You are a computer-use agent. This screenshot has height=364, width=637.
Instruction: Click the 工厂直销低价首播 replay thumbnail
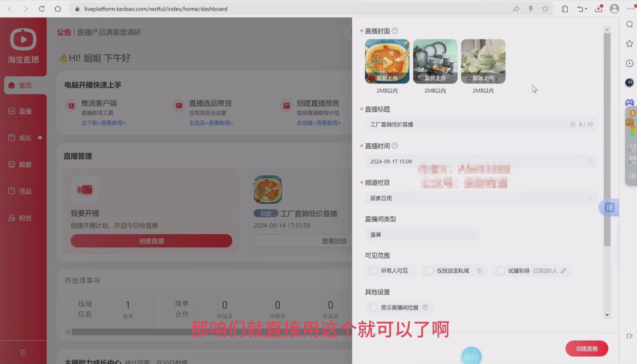tap(268, 189)
